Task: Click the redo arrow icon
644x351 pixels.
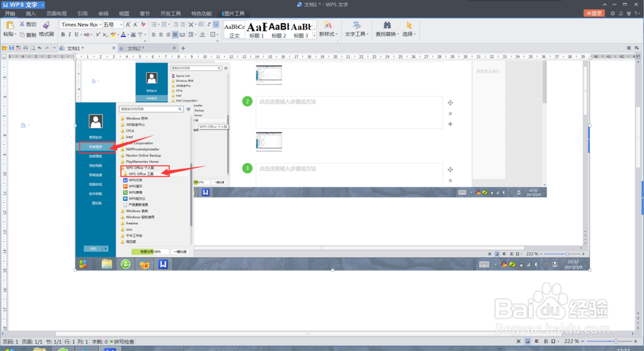Action: (47, 48)
